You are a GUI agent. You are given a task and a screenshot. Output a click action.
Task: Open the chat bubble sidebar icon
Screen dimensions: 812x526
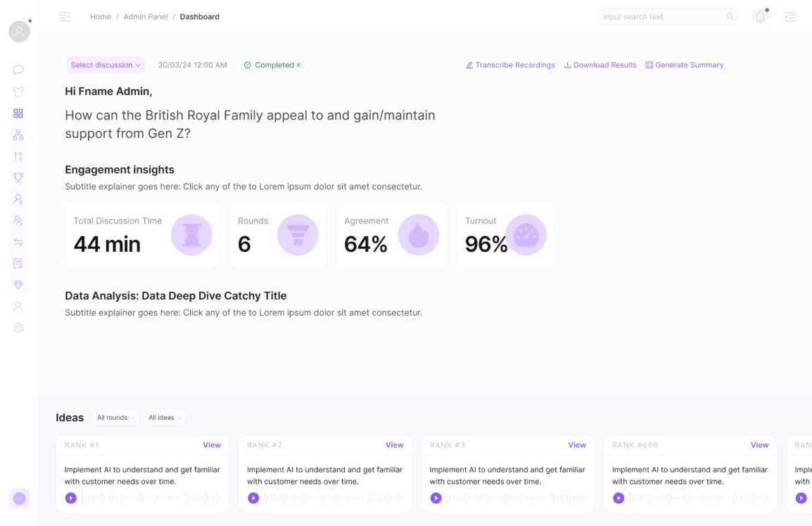(18, 70)
